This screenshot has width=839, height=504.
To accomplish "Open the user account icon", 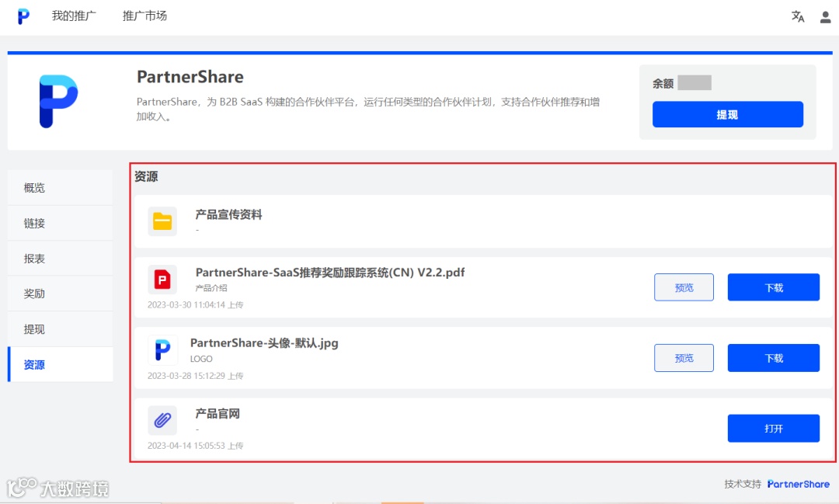I will pos(826,17).
